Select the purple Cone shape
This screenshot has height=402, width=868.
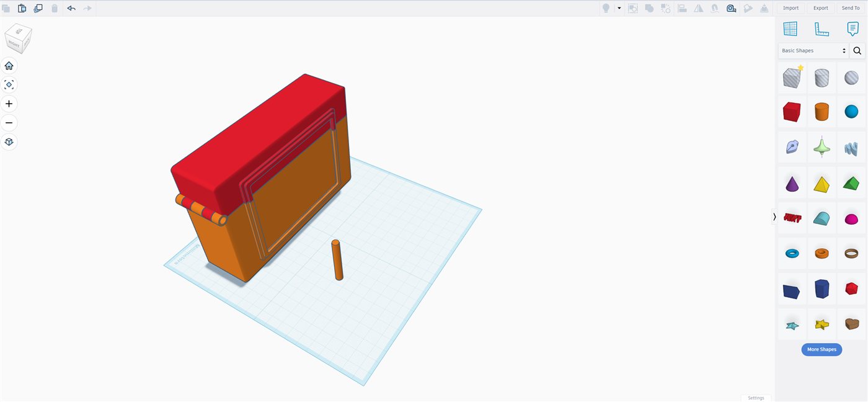(792, 183)
